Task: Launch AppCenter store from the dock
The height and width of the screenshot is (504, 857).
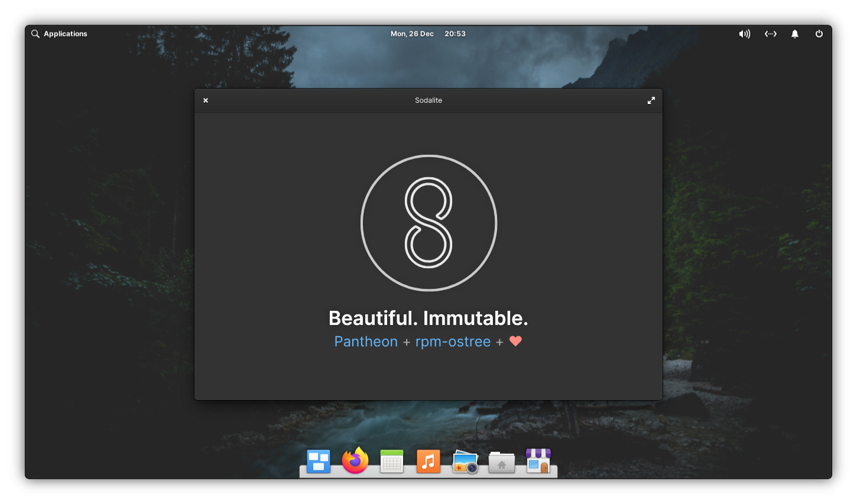Action: point(538,461)
